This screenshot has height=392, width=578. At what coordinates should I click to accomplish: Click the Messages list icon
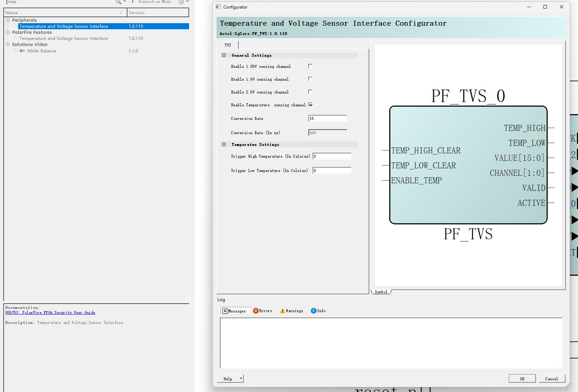click(x=225, y=311)
